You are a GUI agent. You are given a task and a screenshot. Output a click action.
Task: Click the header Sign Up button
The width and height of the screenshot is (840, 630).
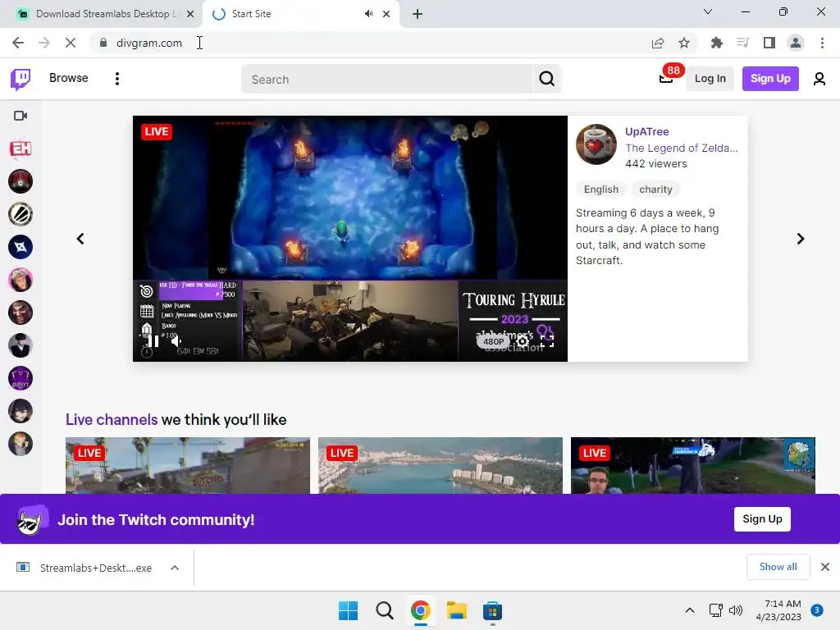769,79
